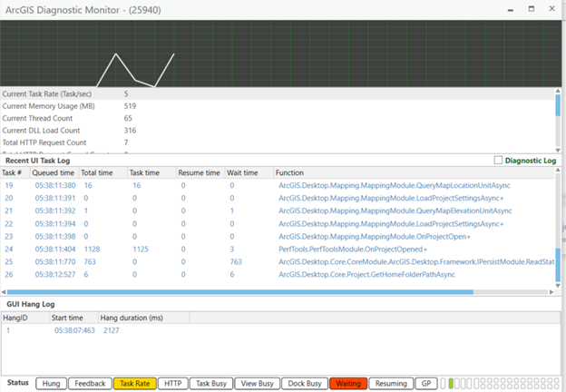Sort by the Task # column header
The image size is (566, 392).
pyautogui.click(x=15, y=172)
